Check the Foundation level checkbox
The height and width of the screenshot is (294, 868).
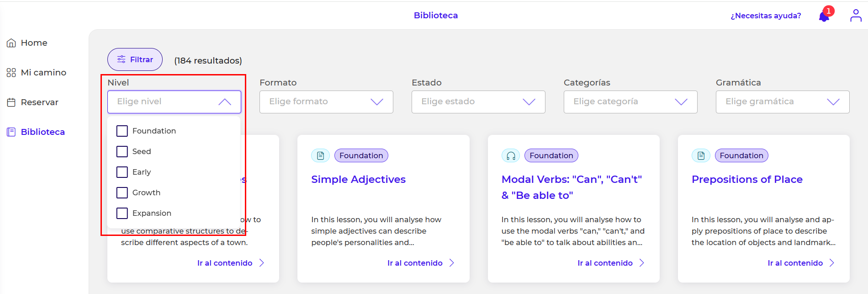click(122, 131)
